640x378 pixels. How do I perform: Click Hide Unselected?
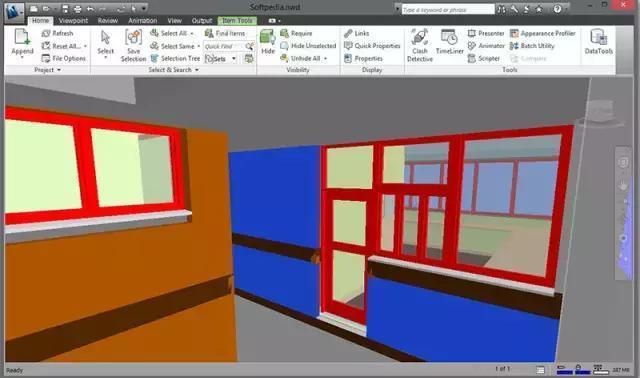[308, 46]
